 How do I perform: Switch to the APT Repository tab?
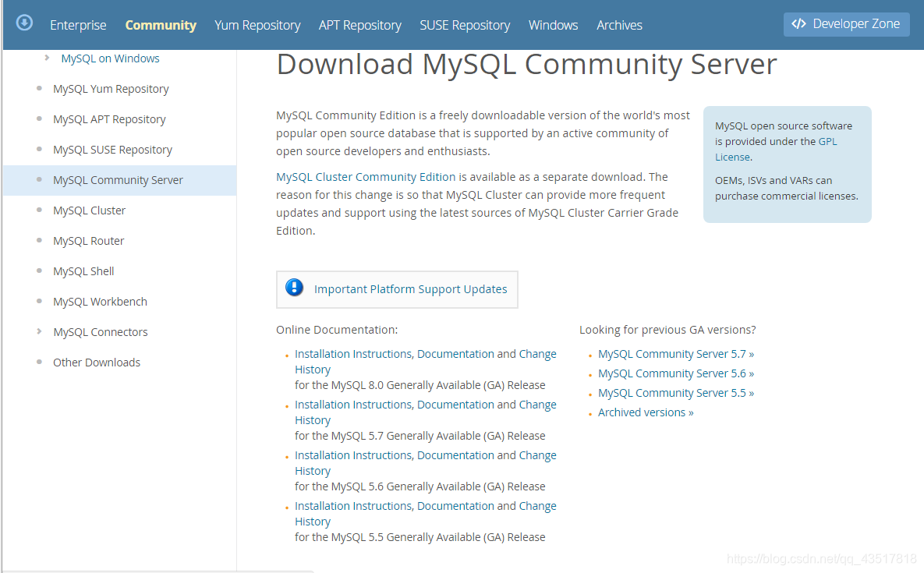360,25
